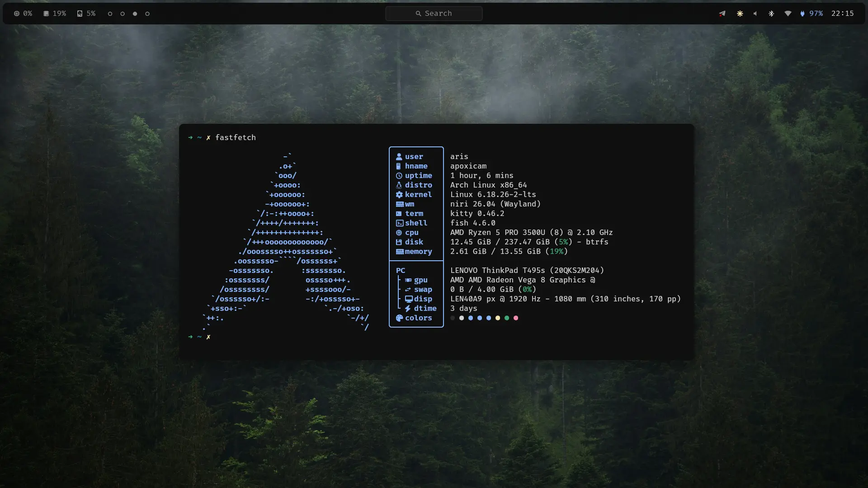This screenshot has height=488, width=868.
Task: Click the kernel gear icon
Action: tap(399, 195)
